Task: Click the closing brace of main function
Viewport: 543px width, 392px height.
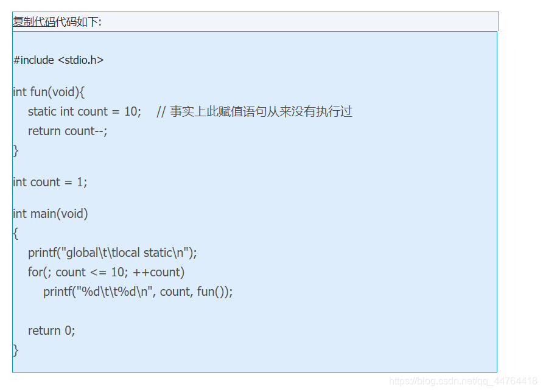Action: (16, 350)
